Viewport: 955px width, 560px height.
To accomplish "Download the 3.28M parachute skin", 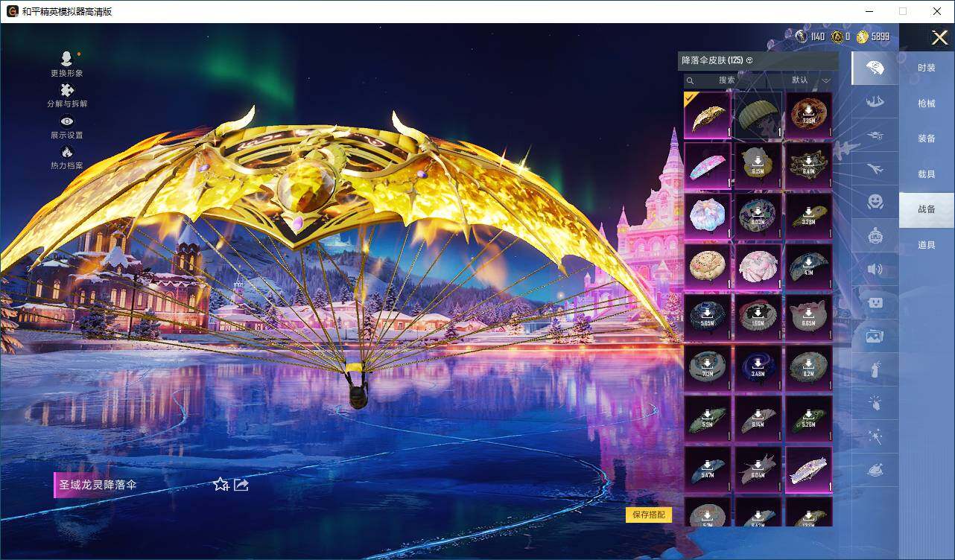I will point(809,217).
